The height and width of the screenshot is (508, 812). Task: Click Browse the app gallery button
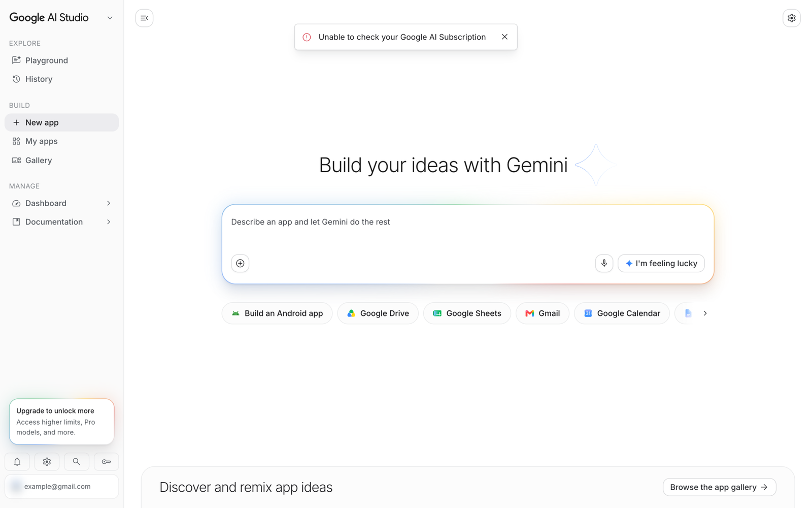tap(719, 487)
